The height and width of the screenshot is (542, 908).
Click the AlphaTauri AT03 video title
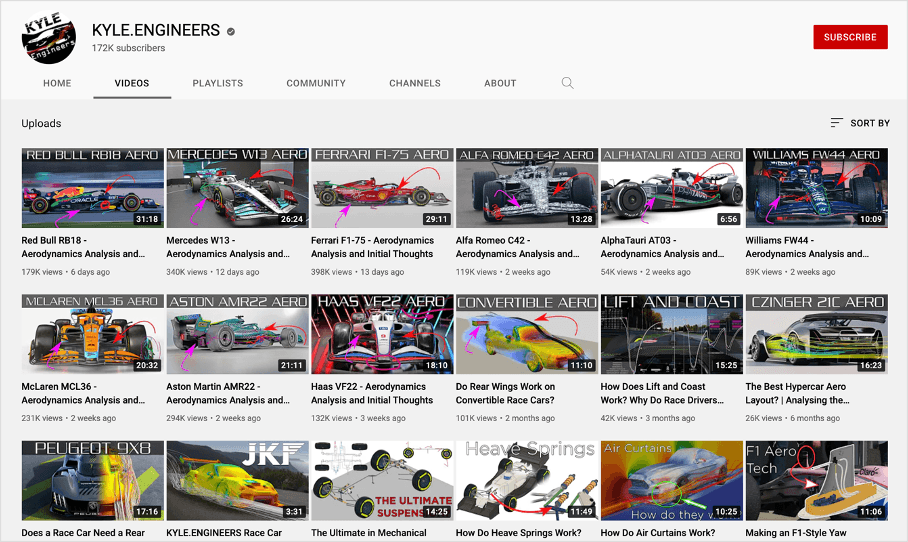[x=662, y=247]
